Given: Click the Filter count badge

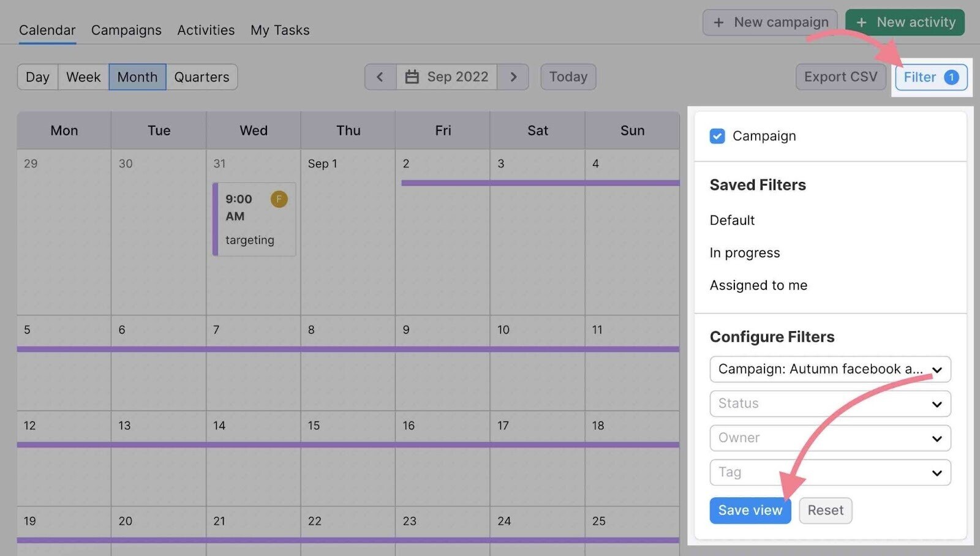Looking at the screenshot, I should (951, 77).
